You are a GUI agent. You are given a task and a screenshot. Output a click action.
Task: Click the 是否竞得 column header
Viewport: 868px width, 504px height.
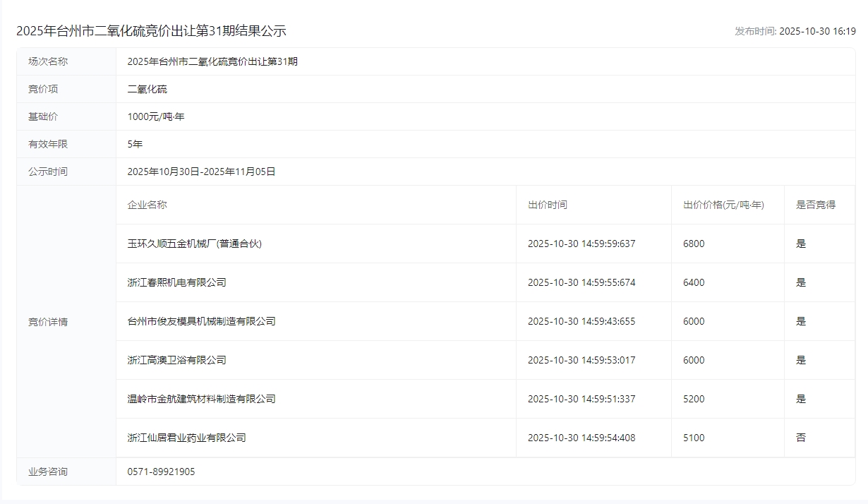(815, 205)
